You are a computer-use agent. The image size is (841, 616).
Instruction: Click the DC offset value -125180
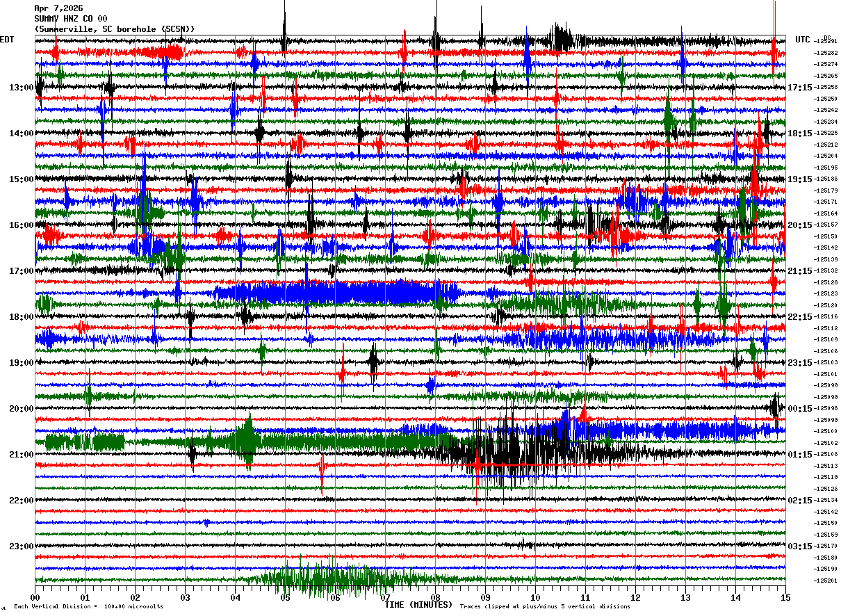click(x=825, y=558)
